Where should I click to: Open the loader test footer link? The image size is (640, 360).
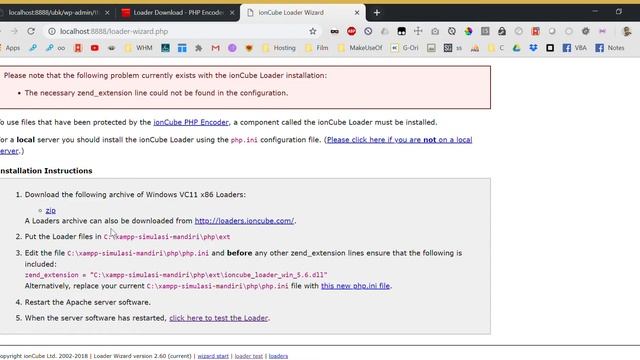[249, 356]
